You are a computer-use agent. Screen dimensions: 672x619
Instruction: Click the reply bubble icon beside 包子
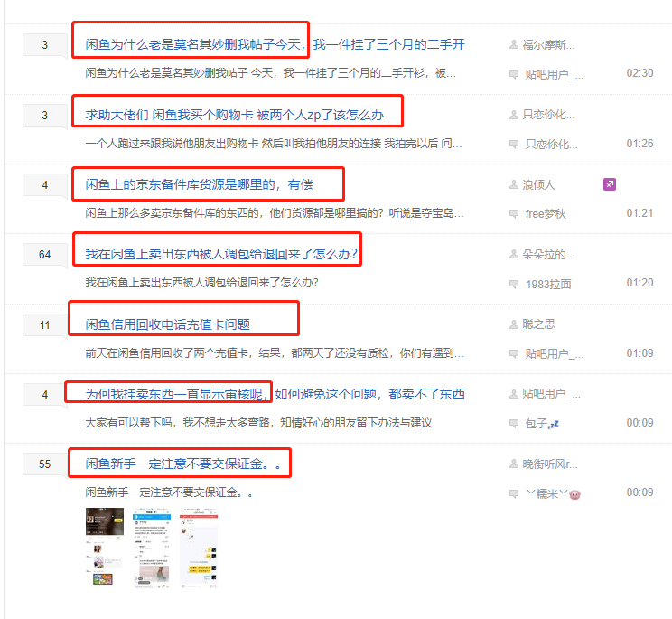pos(514,424)
